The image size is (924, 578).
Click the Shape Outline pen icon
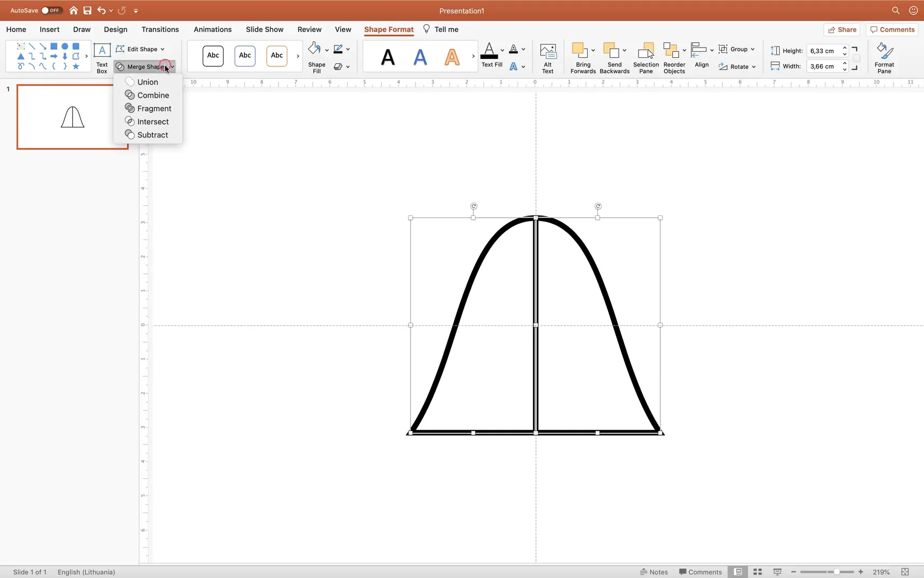click(338, 49)
